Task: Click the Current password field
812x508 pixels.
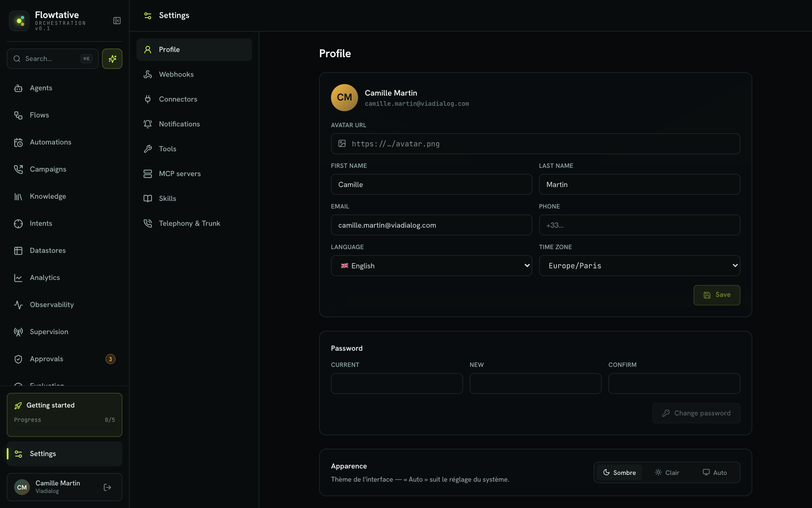Action: click(x=397, y=383)
